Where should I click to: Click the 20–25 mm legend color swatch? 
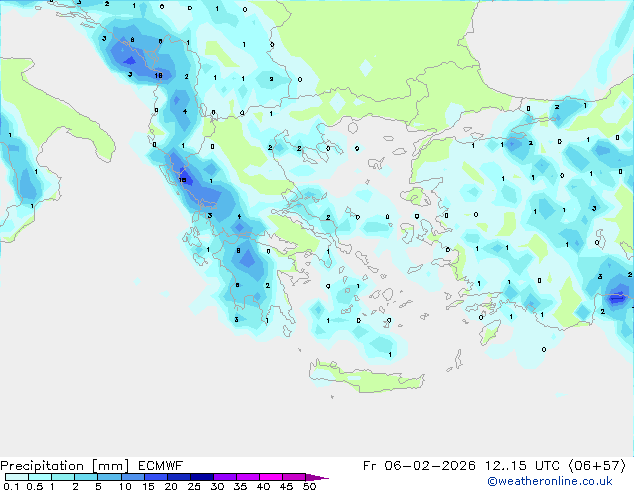tap(179, 477)
